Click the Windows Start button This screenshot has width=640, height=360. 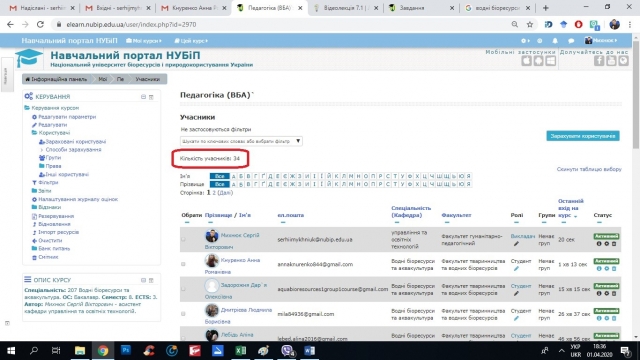click(x=11, y=350)
